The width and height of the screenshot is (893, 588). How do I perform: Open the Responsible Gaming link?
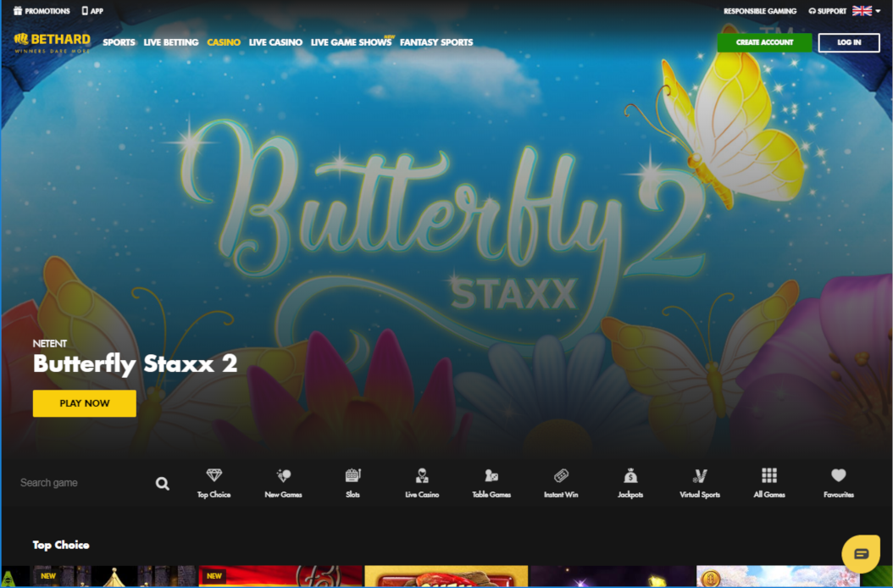tap(760, 11)
